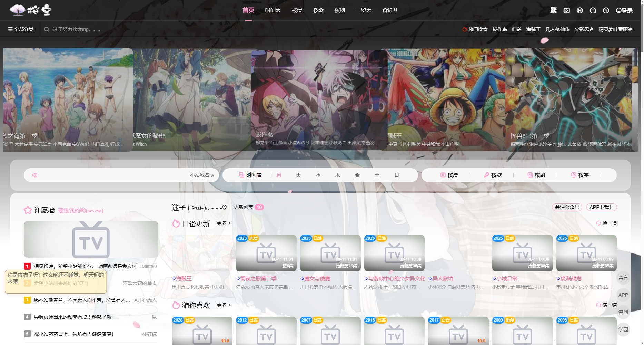Click the 日番更新 flame icon
Viewport: 644px width, 345px height.
coord(176,223)
